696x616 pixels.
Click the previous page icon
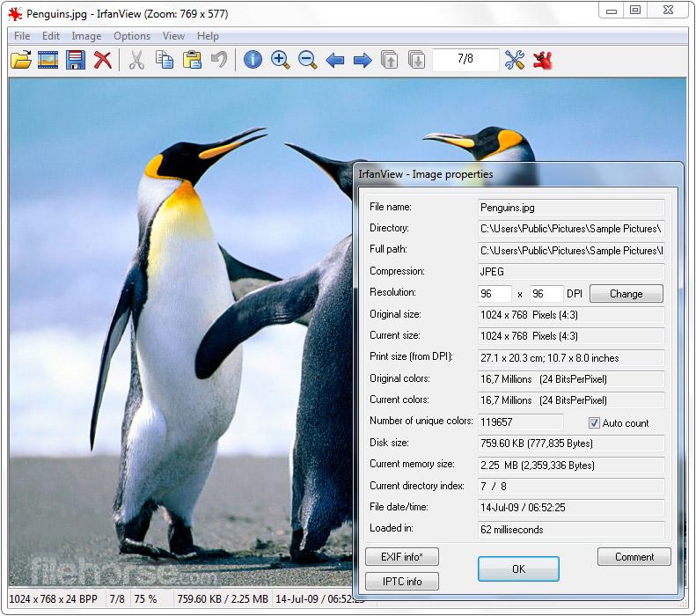[x=389, y=60]
